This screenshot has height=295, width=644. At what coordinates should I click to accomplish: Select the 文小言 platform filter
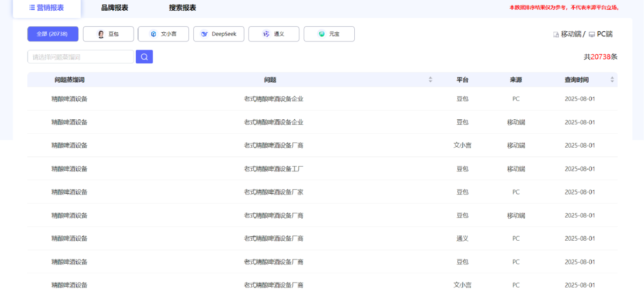click(x=163, y=34)
